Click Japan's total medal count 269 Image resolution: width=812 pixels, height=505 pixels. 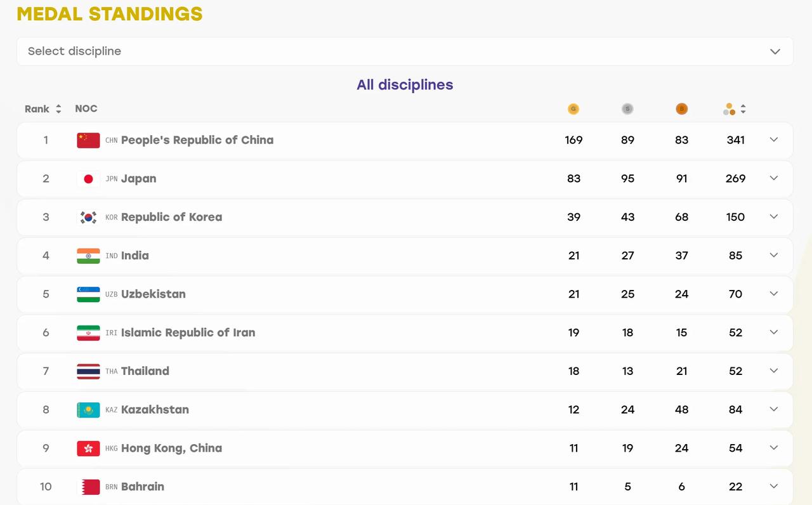pos(735,179)
